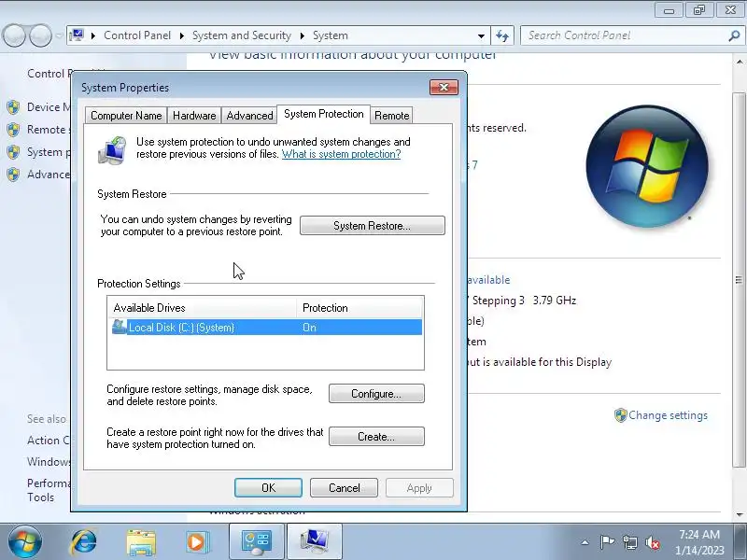Click the Change settings link
Image resolution: width=747 pixels, height=560 pixels.
click(x=668, y=415)
